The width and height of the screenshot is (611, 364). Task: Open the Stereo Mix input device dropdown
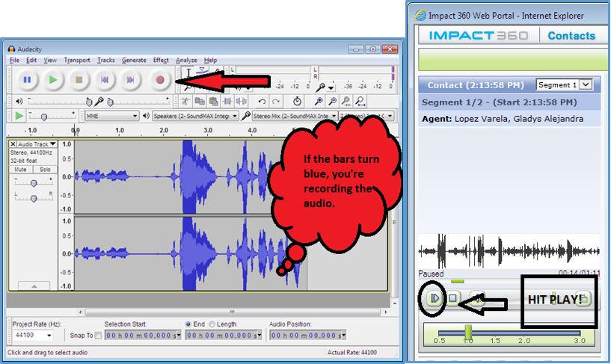pyautogui.click(x=294, y=116)
